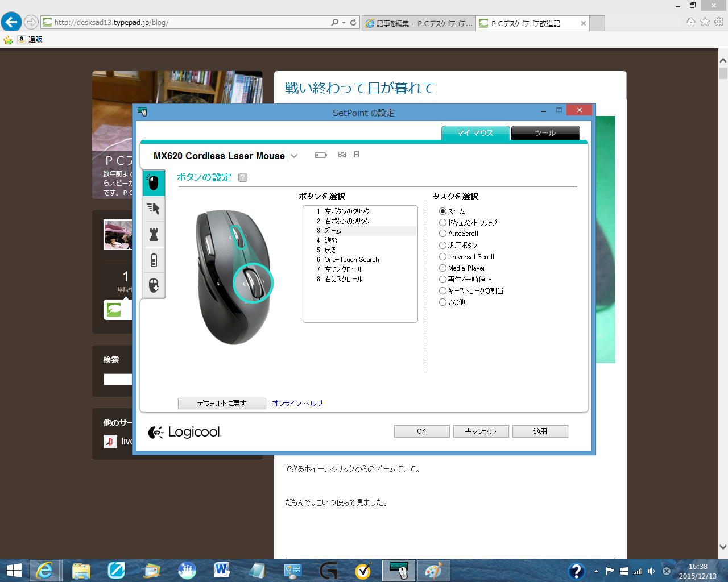Open the オンライン ヘルプ link
The image size is (728, 582).
click(297, 404)
